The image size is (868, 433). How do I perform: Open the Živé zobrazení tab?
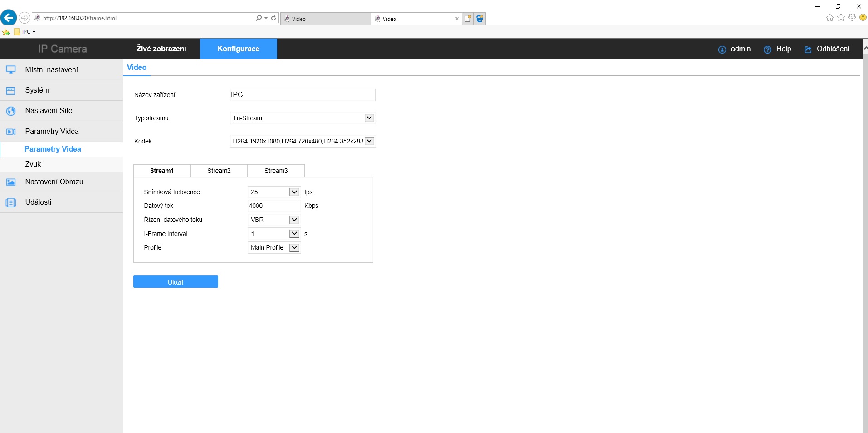coord(161,49)
